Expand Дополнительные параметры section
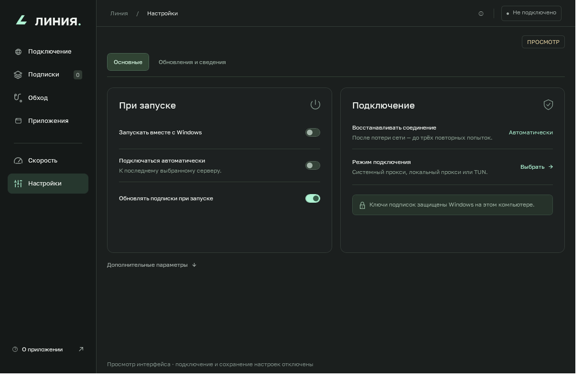The image size is (583, 392). pos(151,265)
